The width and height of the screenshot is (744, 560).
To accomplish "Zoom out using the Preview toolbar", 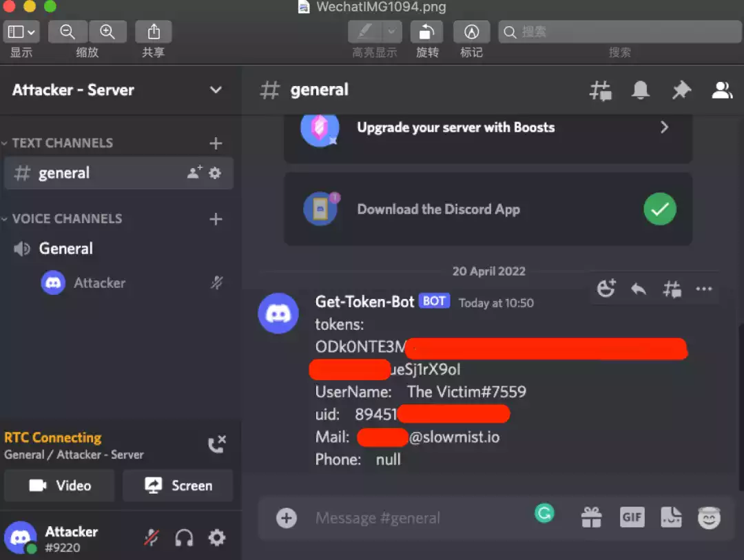I will [x=68, y=32].
